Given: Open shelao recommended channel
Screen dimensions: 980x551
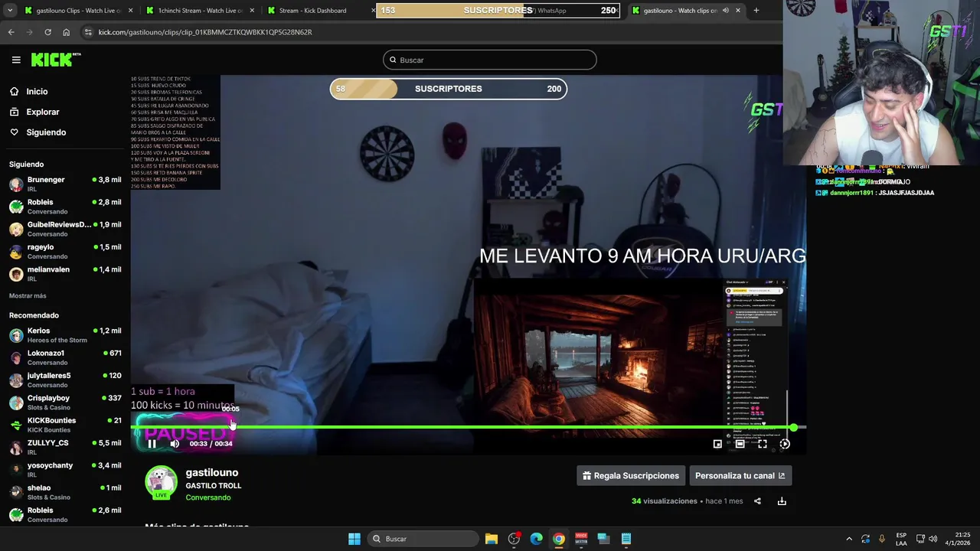Looking at the screenshot, I should [65, 492].
